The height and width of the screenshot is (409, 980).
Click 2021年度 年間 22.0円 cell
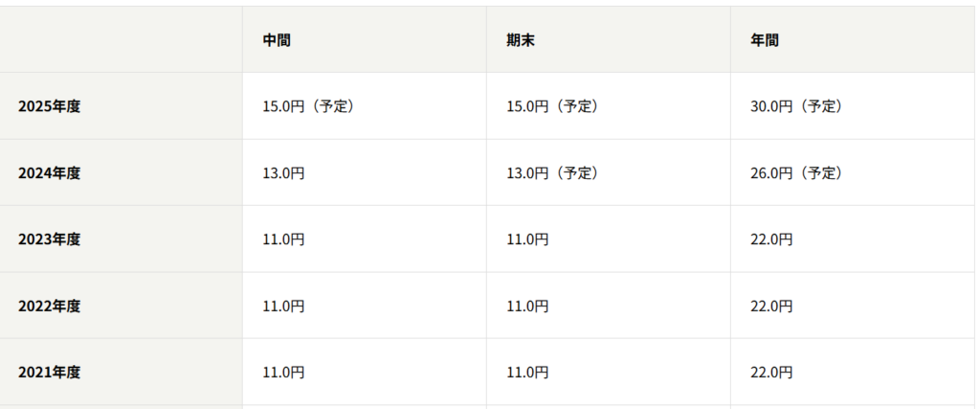tap(772, 373)
